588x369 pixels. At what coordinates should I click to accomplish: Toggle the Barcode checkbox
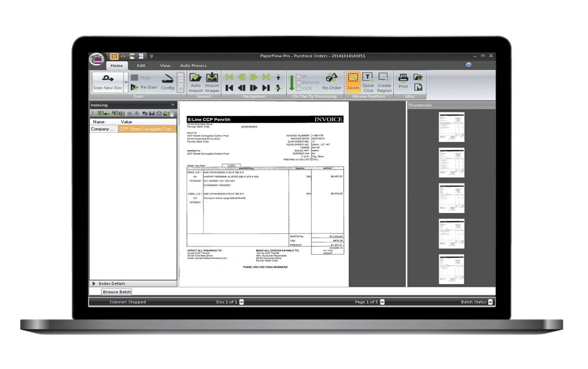pyautogui.click(x=299, y=82)
